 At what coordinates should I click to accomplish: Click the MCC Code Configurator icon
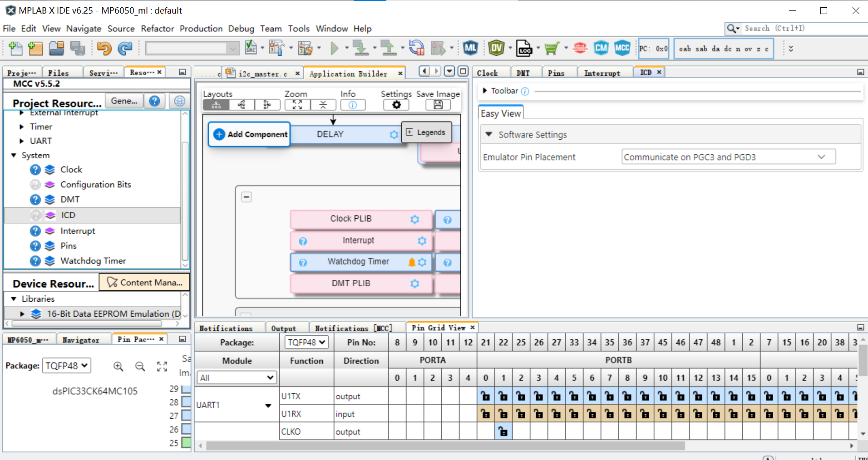point(622,48)
